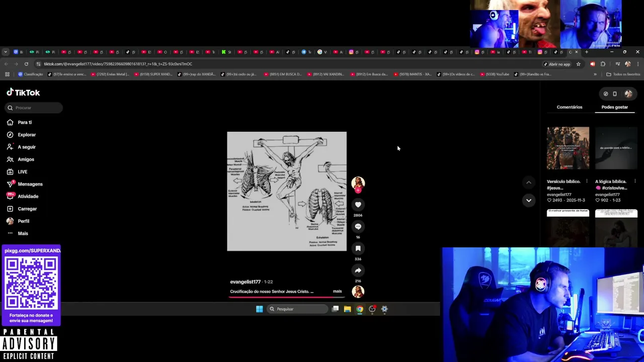Open options for Versículo bíblico video

click(587, 182)
